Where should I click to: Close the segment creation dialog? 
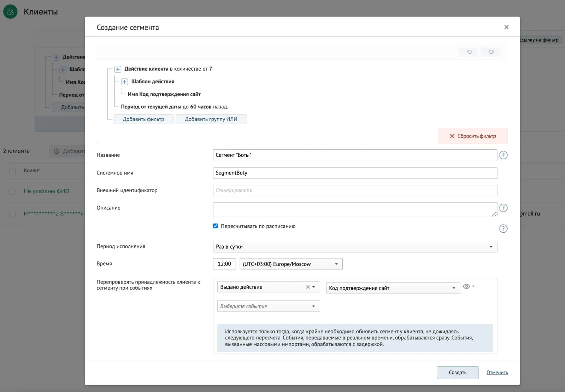506,27
